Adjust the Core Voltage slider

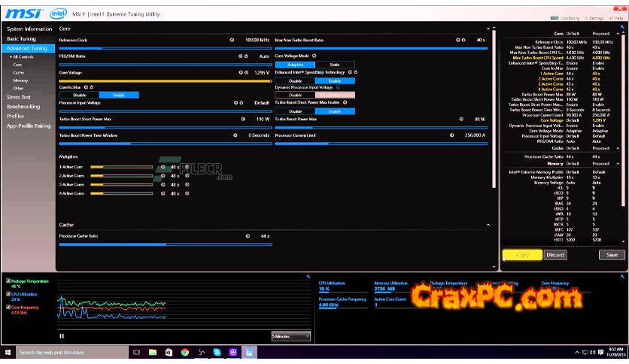pos(166,81)
